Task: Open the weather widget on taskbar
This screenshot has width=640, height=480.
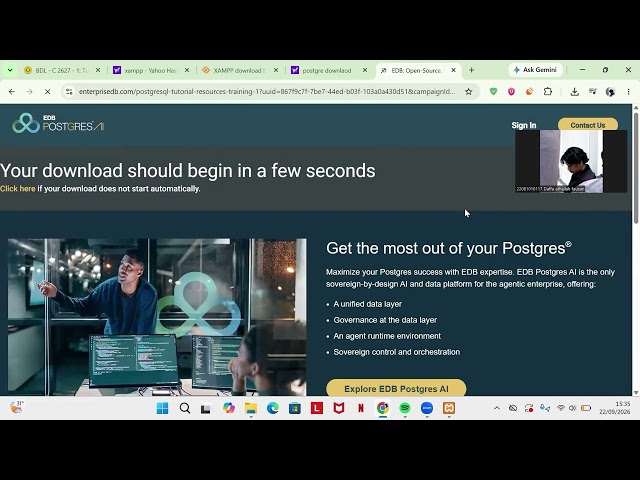Action: 16,407
